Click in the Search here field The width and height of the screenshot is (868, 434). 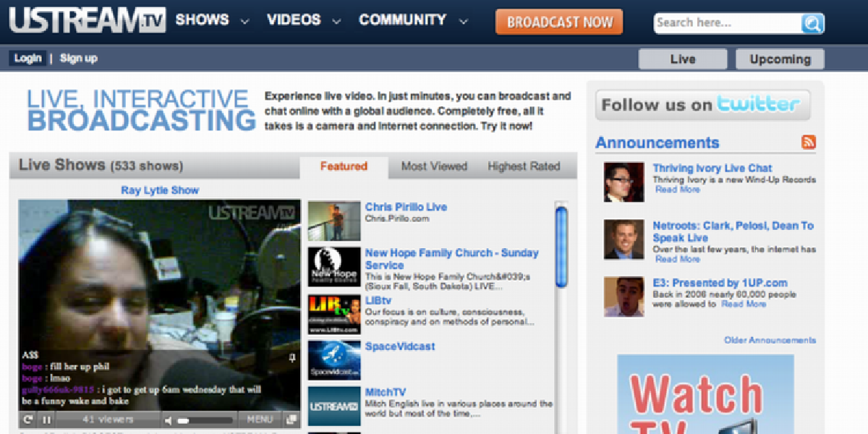tap(728, 23)
